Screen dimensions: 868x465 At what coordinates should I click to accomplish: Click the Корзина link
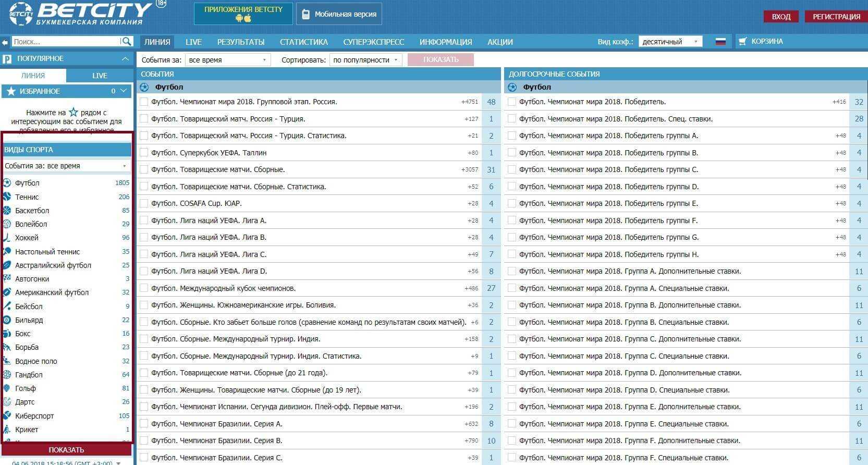pos(767,41)
